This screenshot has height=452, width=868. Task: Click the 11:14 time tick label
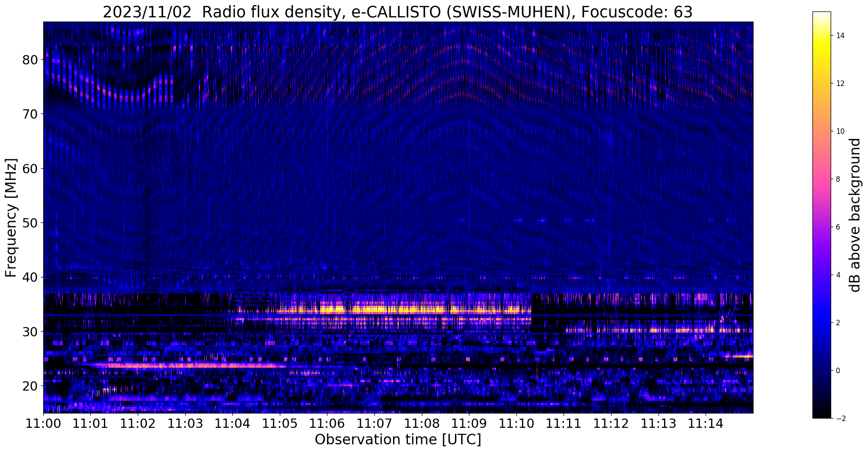tap(706, 423)
